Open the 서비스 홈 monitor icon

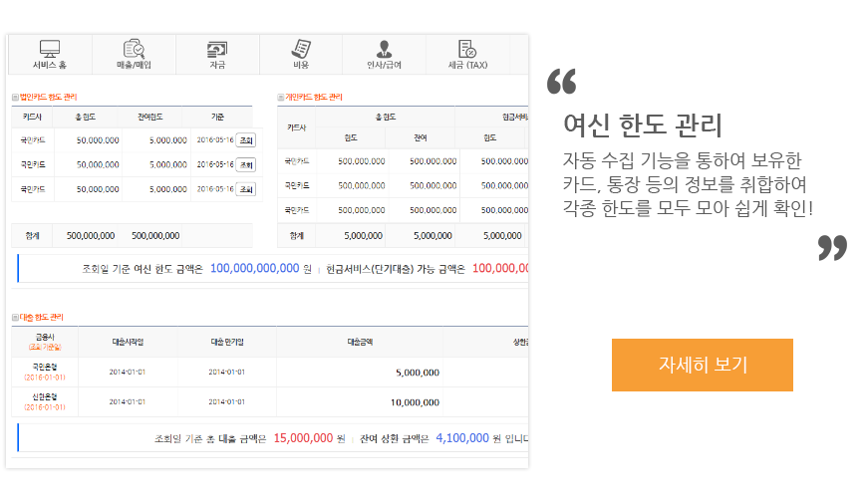(x=50, y=49)
